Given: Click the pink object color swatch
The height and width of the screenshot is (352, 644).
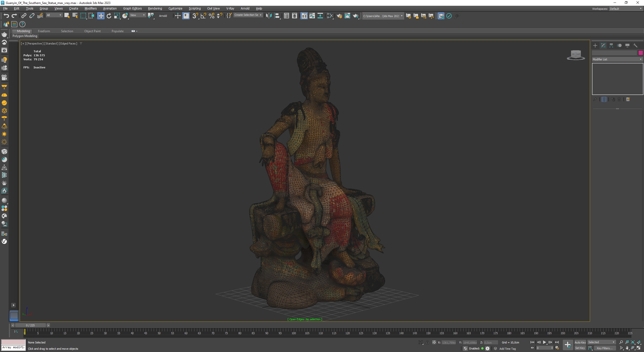Looking at the screenshot, I should tap(640, 53).
